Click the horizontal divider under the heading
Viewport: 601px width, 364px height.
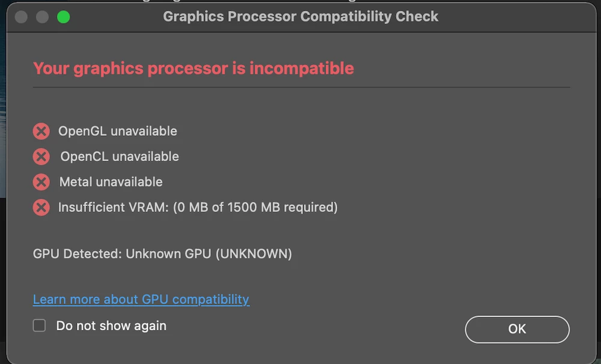pos(300,88)
